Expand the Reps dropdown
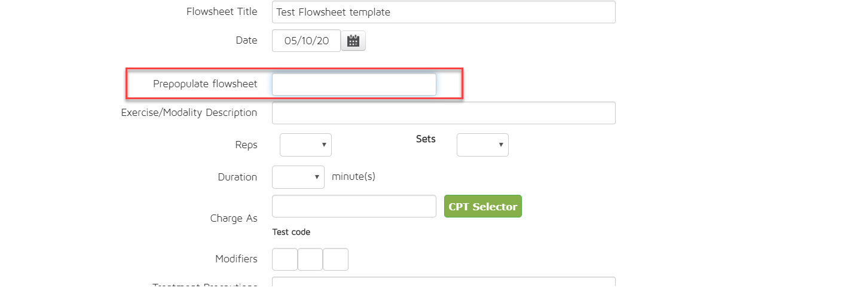Screen dimensions: 868x291 pos(305,145)
